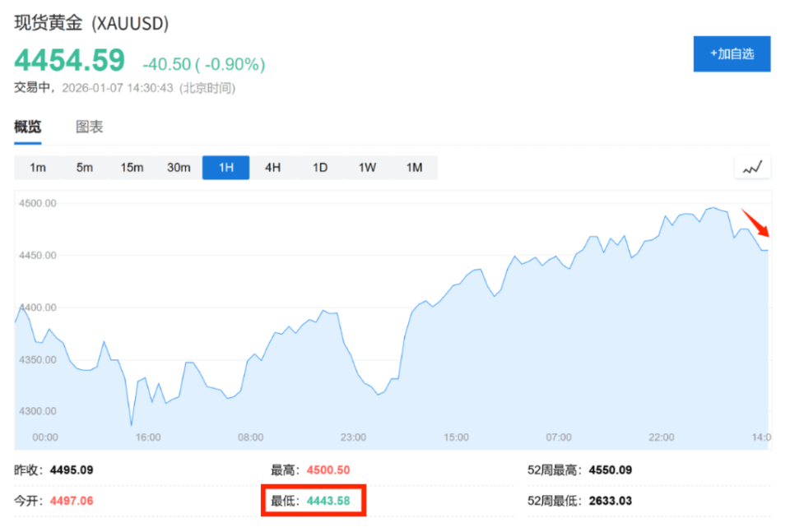This screenshot has height=532, width=790.
Task: Click the line chart style icon
Action: coord(751,166)
